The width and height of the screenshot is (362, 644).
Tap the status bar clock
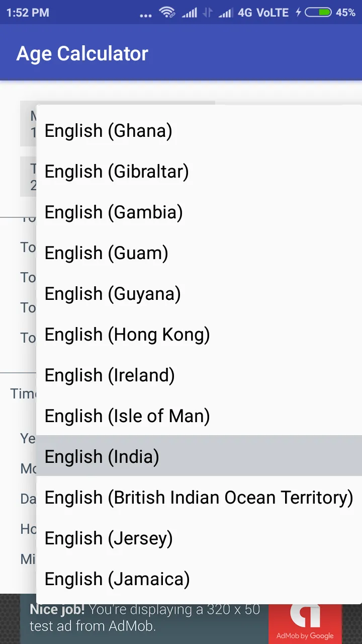point(28,13)
